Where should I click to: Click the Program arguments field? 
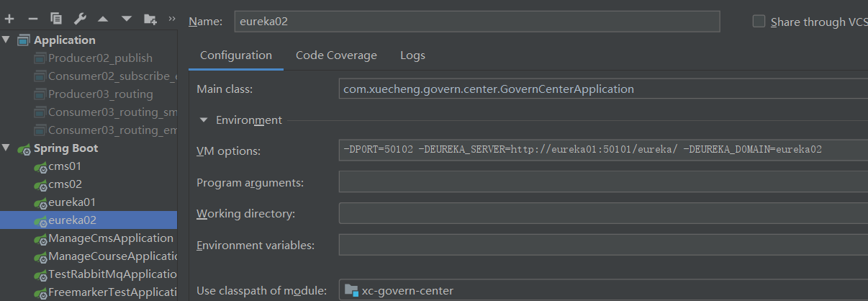[x=603, y=182]
